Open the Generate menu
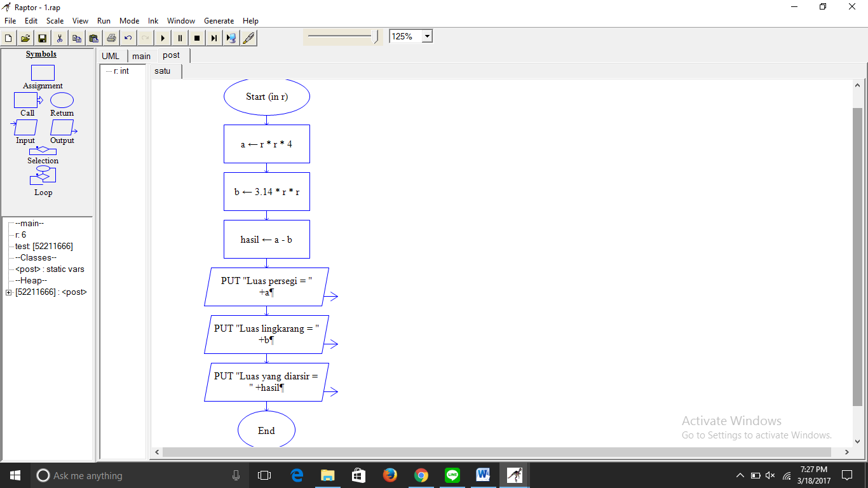868x488 pixels. (x=219, y=21)
